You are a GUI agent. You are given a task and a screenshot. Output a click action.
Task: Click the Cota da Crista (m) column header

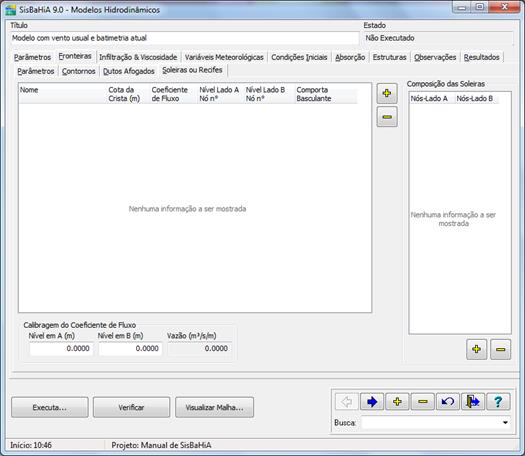[x=128, y=94]
